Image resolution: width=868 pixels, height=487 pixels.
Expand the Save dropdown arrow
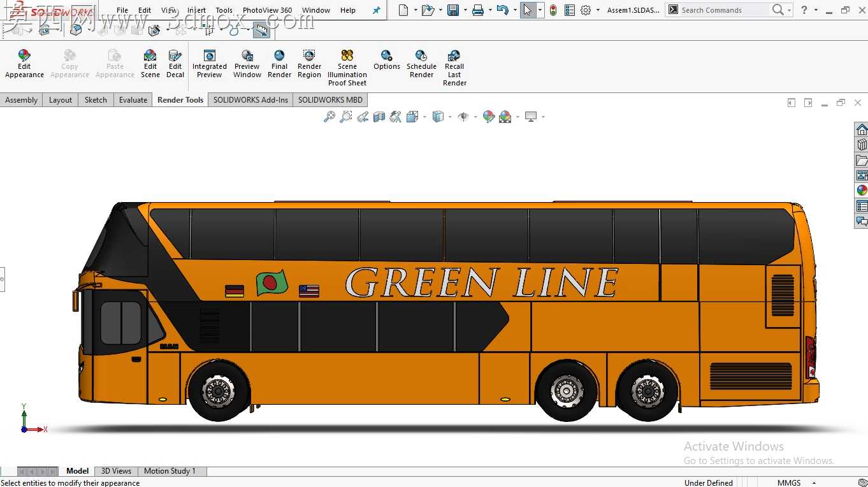tap(465, 10)
